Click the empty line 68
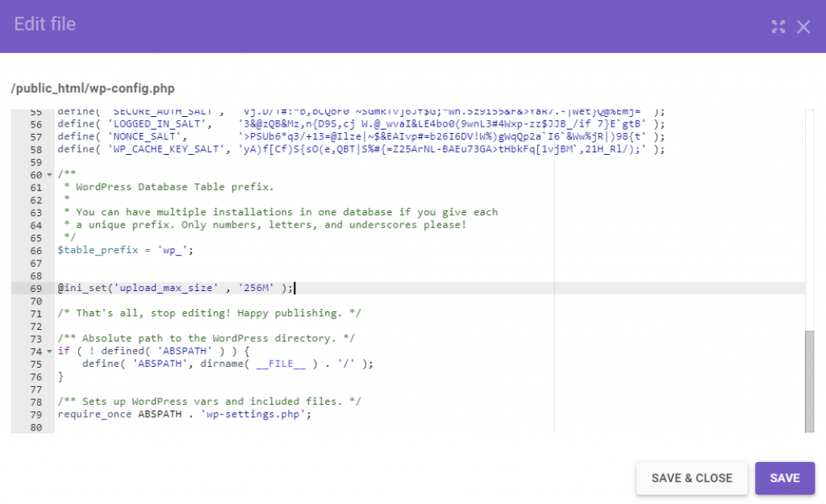826x504 pixels. pyautogui.click(x=323, y=276)
